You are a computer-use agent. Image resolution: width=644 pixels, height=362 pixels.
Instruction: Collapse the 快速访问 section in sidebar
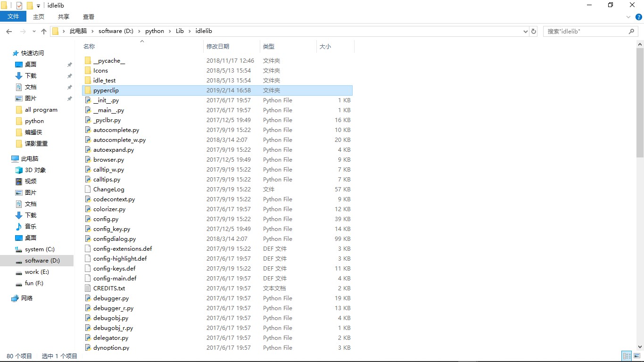(x=7, y=53)
